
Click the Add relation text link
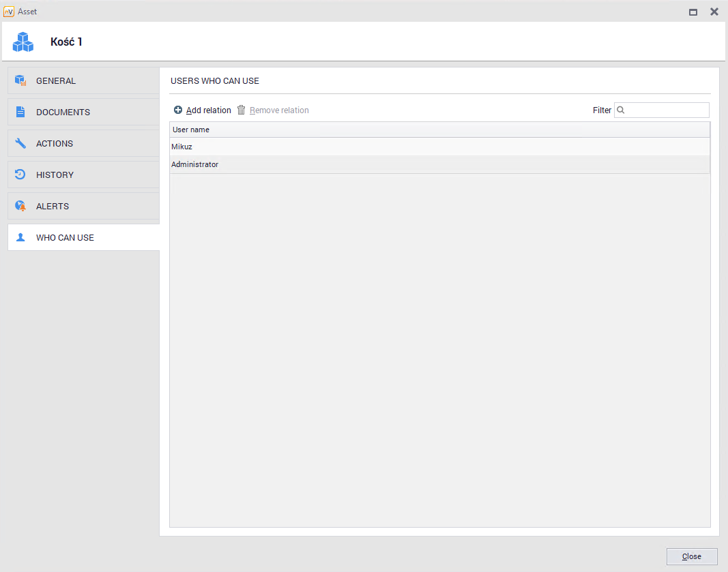point(208,110)
